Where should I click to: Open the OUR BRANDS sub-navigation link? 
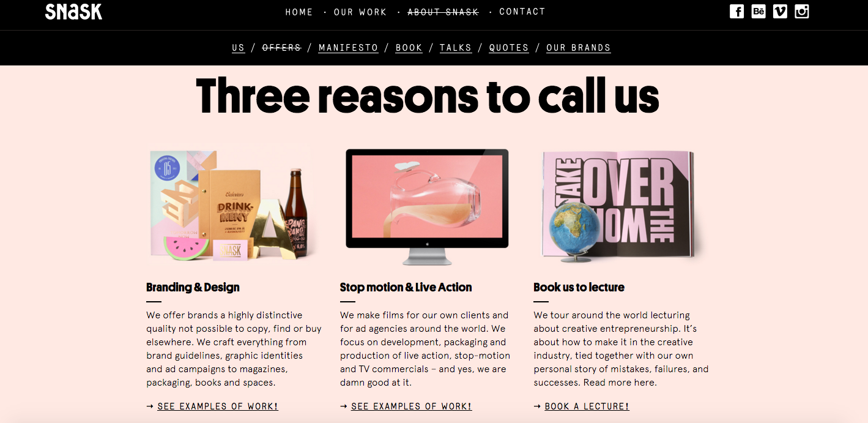click(579, 48)
